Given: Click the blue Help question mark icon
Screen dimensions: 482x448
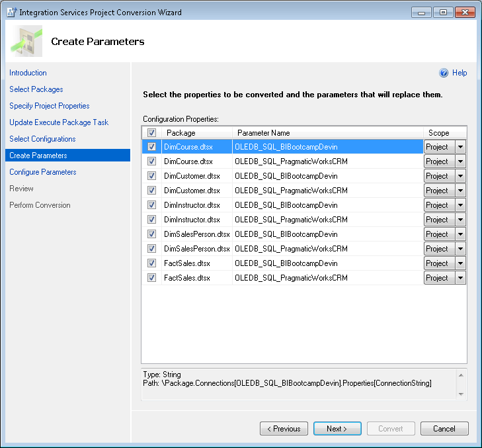Looking at the screenshot, I should click(x=444, y=73).
